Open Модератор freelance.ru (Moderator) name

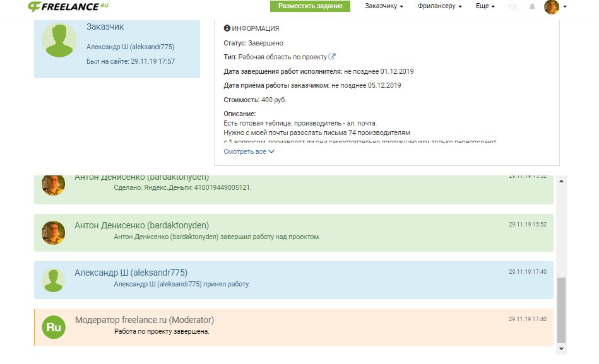click(x=145, y=320)
